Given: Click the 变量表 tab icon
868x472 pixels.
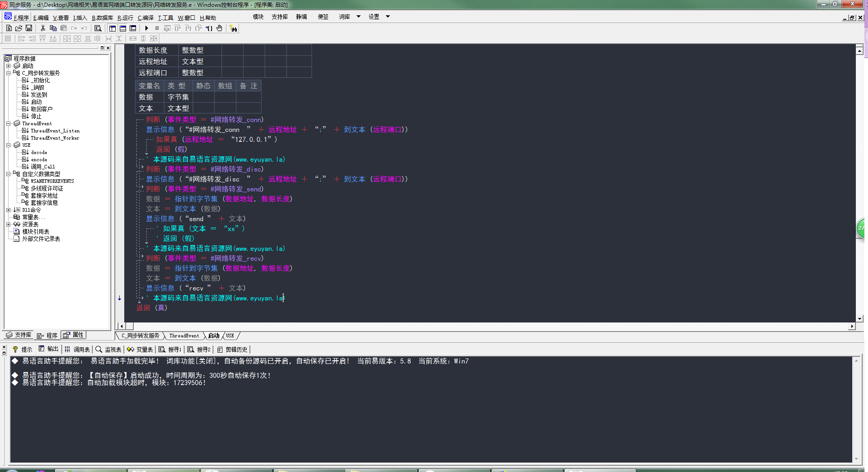Looking at the screenshot, I should [x=131, y=349].
